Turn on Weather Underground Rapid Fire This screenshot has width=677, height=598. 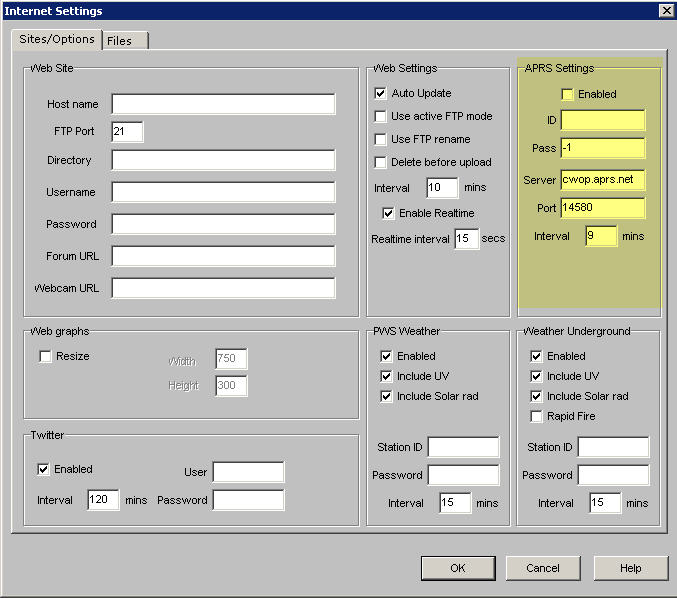coord(536,416)
